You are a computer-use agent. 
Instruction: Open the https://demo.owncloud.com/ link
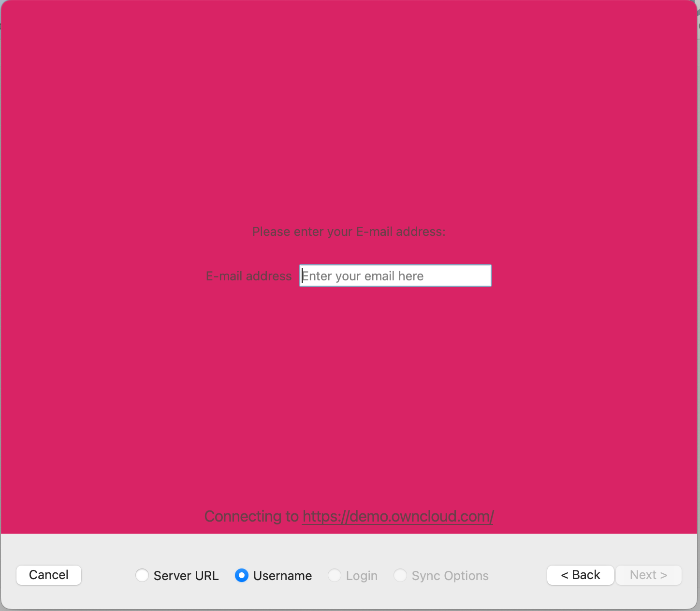[397, 516]
